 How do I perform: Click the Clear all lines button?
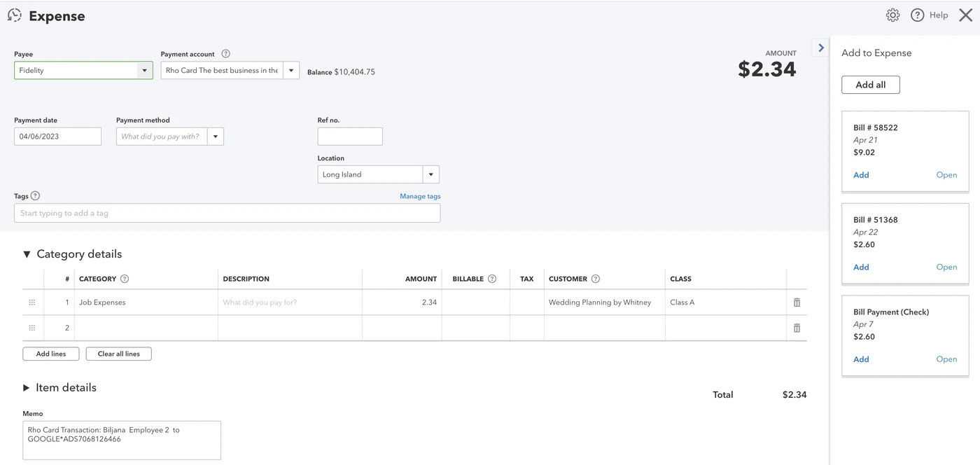click(119, 354)
